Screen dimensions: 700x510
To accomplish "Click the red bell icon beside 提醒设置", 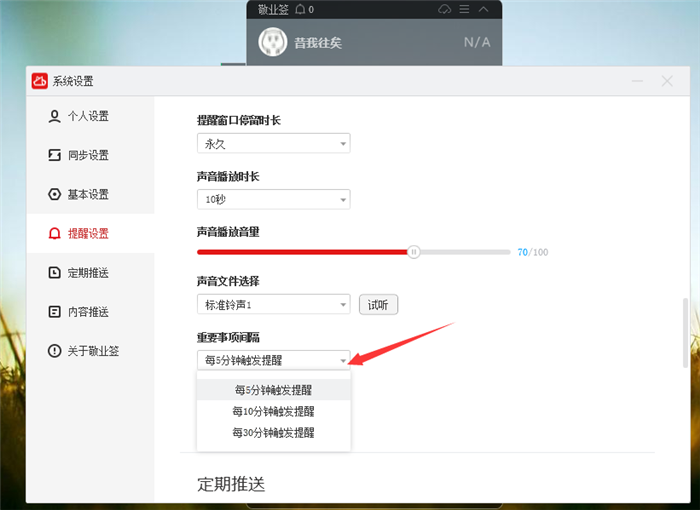I will [54, 234].
